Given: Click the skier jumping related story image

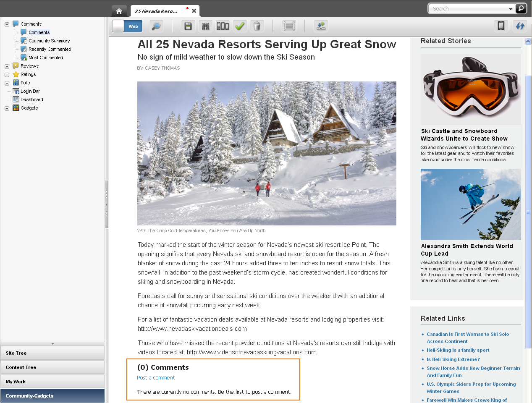Looking at the screenshot, I should pos(471,204).
